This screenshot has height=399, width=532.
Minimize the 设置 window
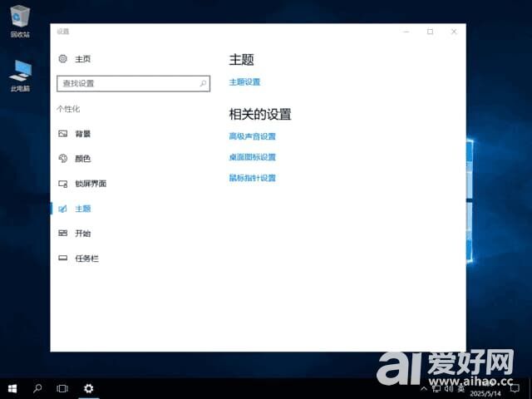coord(406,32)
